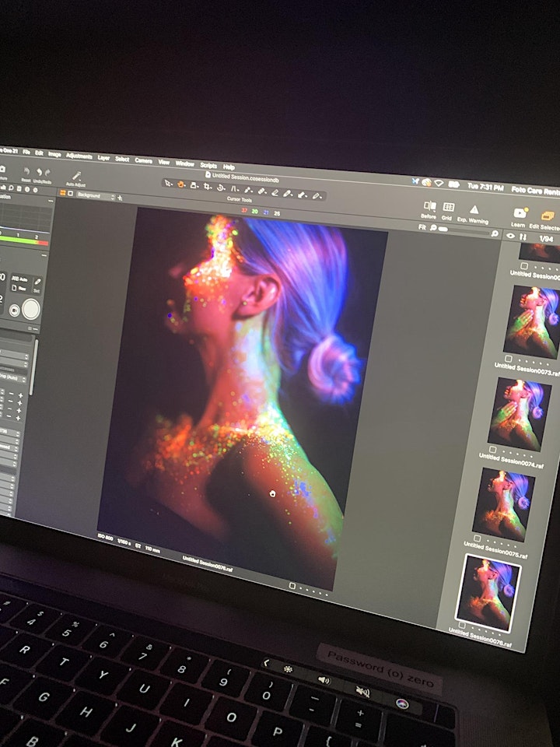This screenshot has width=560, height=747.
Task: Open the Wi-Fi status icon in menu bar
Action: point(439,183)
